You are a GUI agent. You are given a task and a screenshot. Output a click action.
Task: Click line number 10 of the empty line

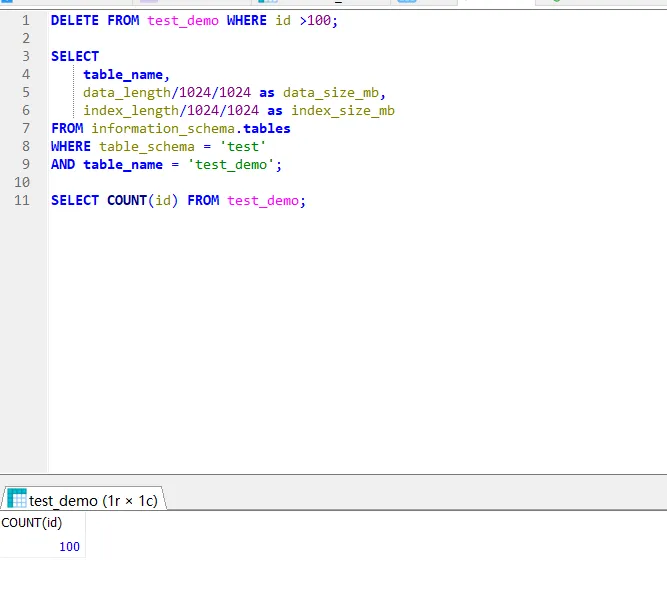[22, 182]
